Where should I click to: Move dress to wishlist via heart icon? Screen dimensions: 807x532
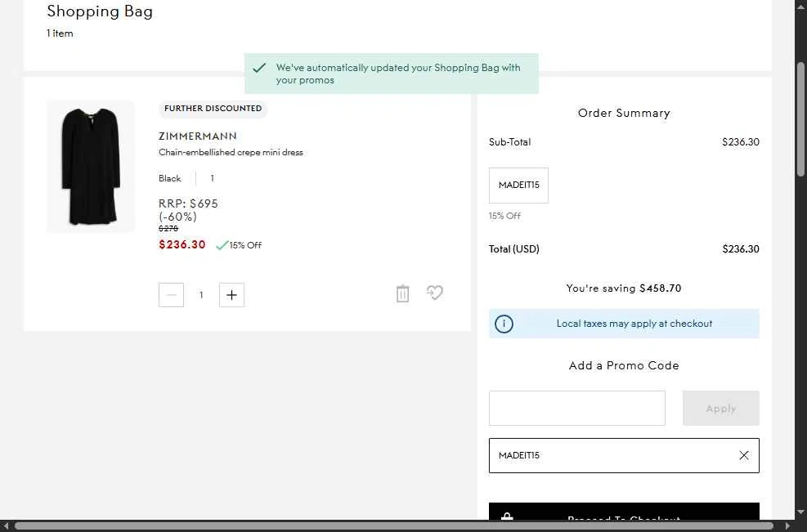(x=434, y=293)
